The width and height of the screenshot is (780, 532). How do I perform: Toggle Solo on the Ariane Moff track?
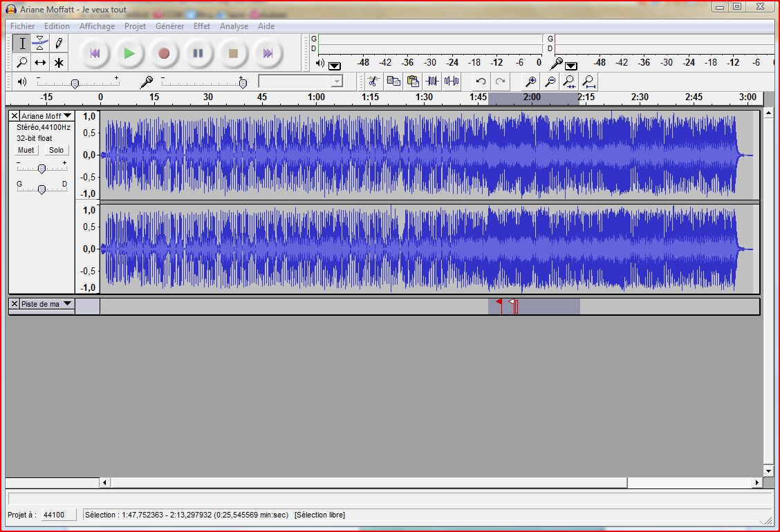[x=56, y=150]
